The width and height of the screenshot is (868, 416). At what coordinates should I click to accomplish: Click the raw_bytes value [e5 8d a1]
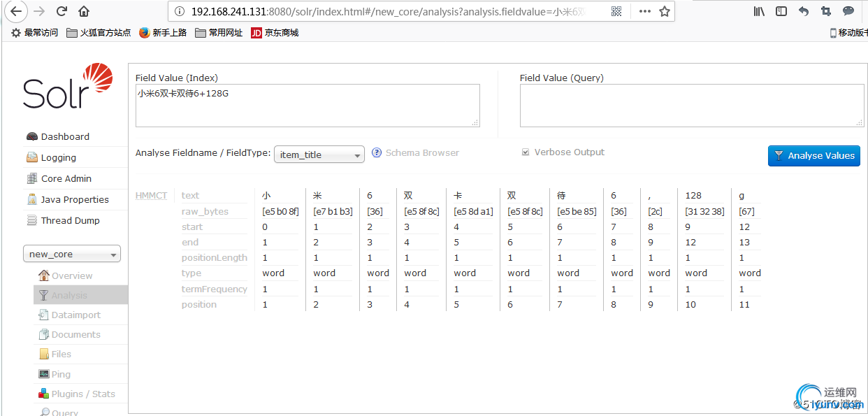point(473,211)
